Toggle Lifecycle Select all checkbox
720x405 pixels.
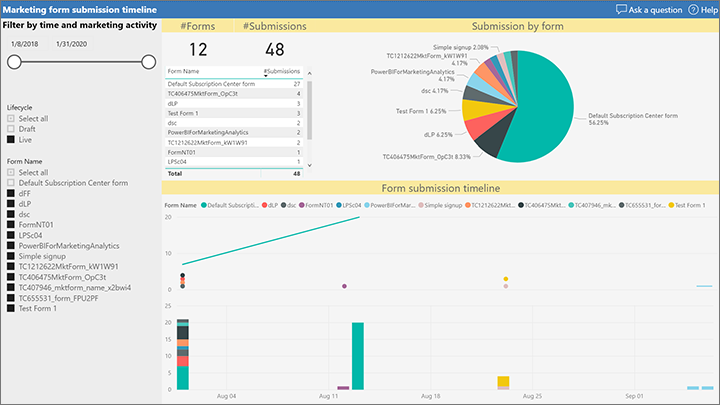(x=11, y=118)
